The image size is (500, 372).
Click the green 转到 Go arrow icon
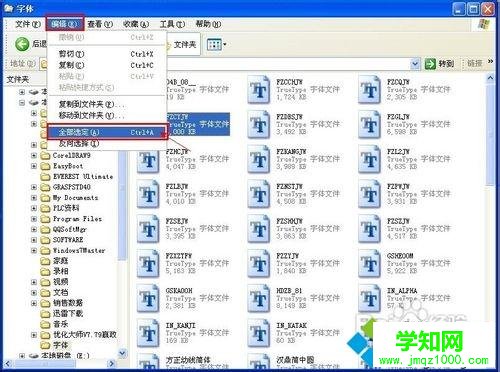430,63
